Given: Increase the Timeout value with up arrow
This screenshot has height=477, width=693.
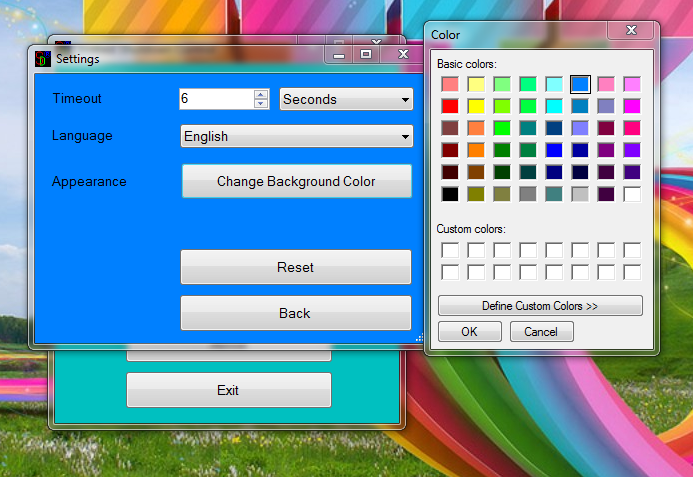Looking at the screenshot, I should click(261, 95).
